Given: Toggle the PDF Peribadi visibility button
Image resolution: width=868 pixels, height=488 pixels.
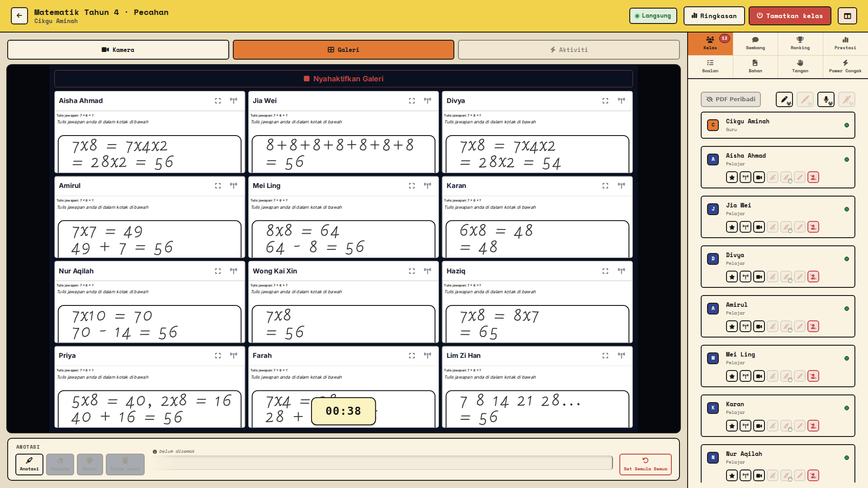Looking at the screenshot, I should pyautogui.click(x=731, y=99).
